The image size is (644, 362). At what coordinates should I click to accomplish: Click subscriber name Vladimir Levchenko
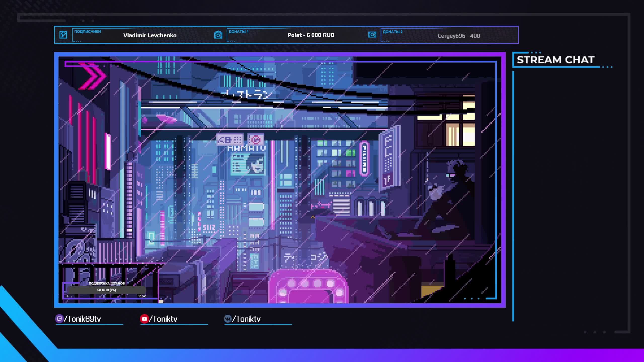click(150, 35)
